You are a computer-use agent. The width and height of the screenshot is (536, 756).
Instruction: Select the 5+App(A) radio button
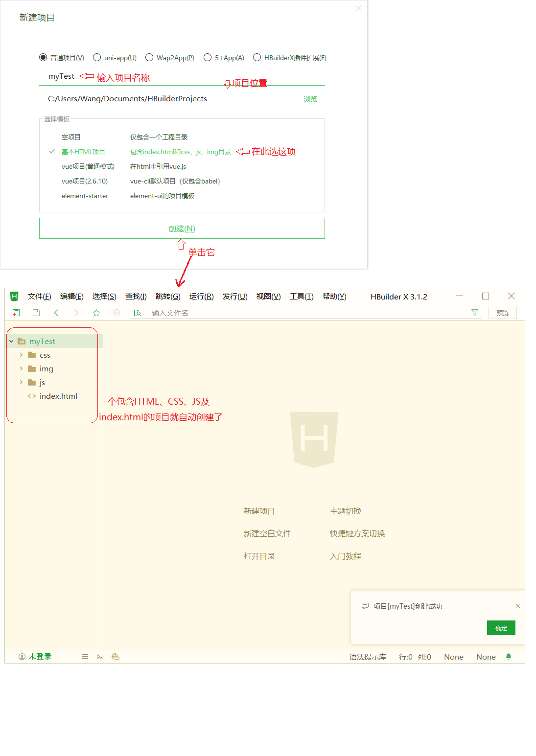(x=208, y=57)
